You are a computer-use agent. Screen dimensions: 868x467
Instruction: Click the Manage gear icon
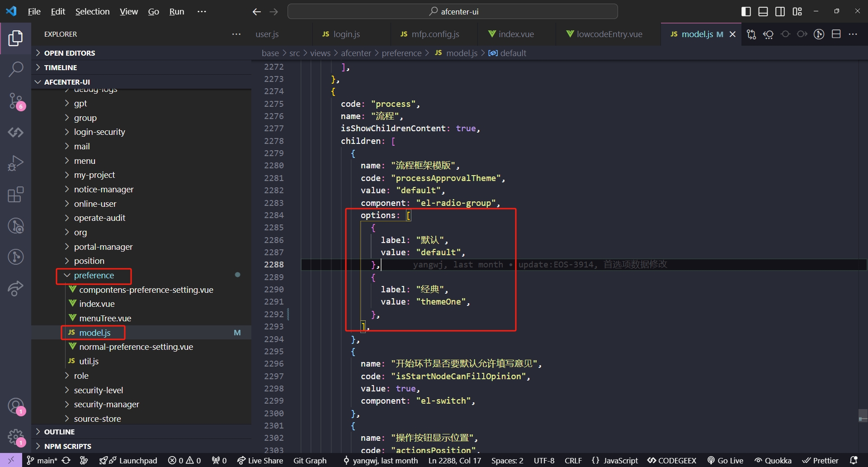pos(15,437)
